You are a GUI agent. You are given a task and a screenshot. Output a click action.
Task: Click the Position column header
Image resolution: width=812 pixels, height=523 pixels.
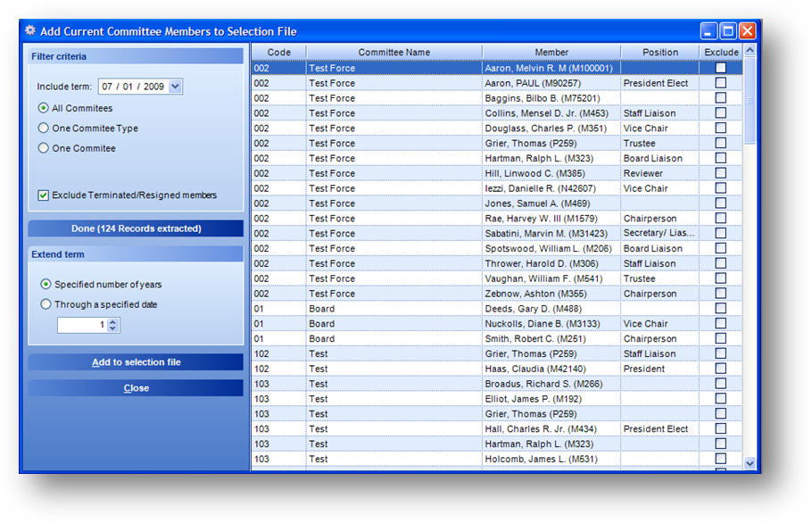click(660, 53)
